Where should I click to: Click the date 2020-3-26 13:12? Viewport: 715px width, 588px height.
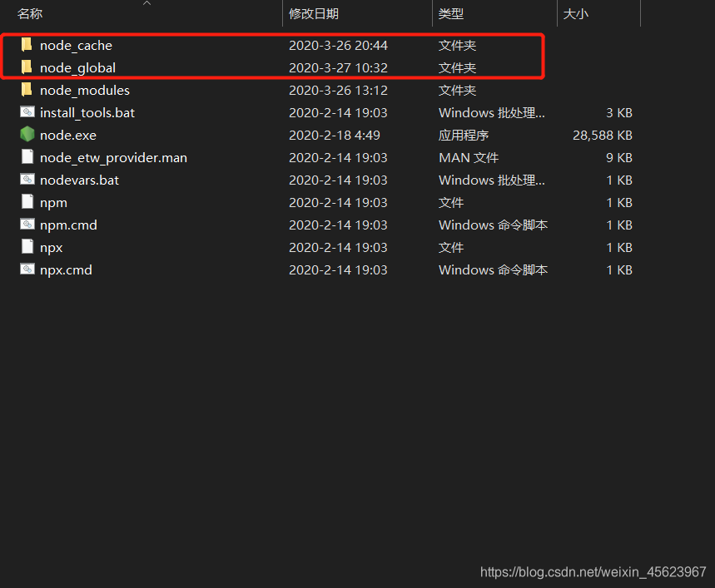click(x=338, y=90)
